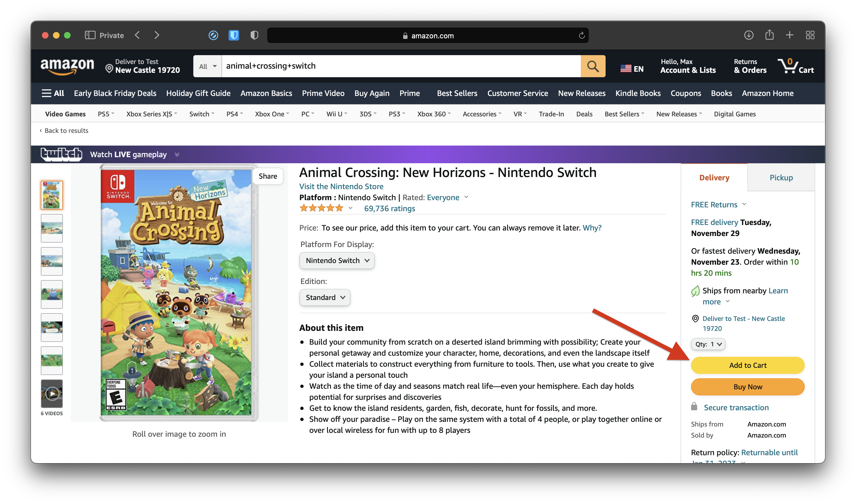Open the Edition Standard dropdown
The image size is (856, 504).
pos(325,297)
